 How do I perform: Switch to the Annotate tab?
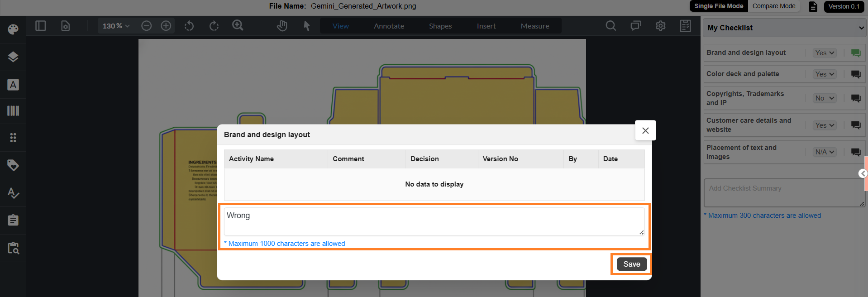point(389,26)
